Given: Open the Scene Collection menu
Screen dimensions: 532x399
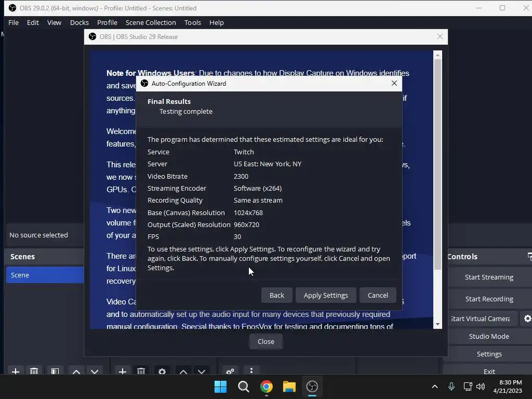Looking at the screenshot, I should pyautogui.click(x=151, y=22).
